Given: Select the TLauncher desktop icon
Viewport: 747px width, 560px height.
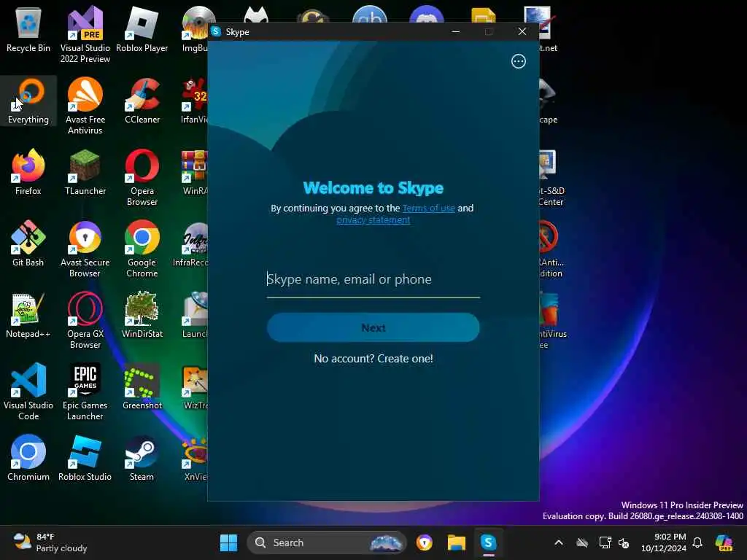Looking at the screenshot, I should [85, 172].
